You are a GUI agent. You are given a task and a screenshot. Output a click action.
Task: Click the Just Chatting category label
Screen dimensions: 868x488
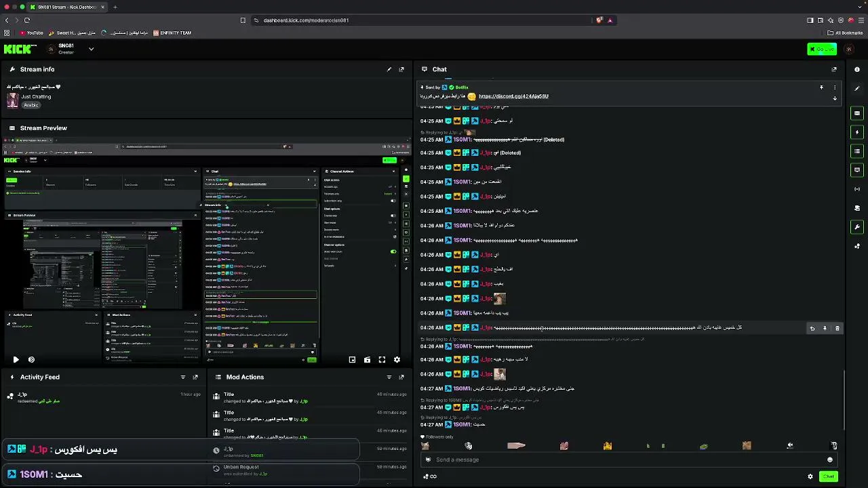(x=36, y=97)
